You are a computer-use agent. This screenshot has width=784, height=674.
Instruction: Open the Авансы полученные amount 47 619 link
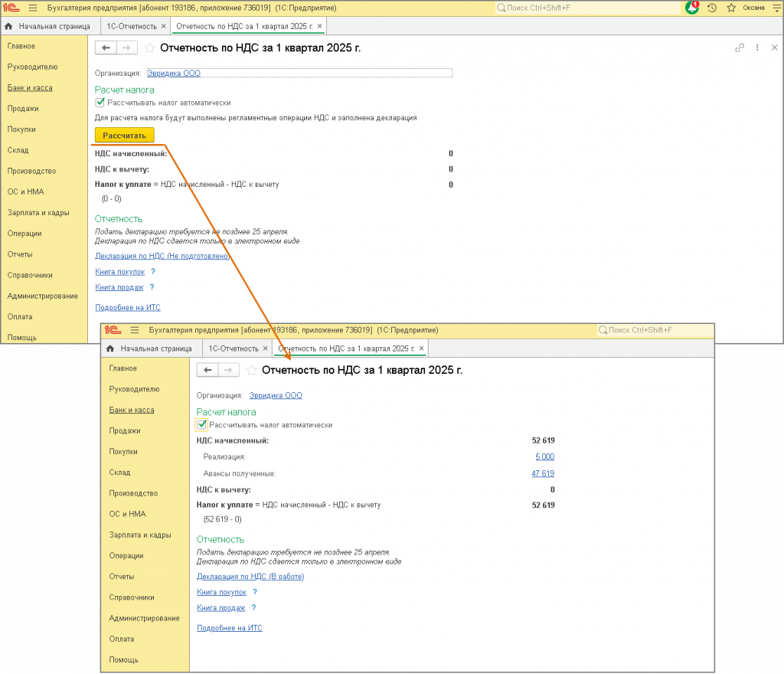point(543,473)
